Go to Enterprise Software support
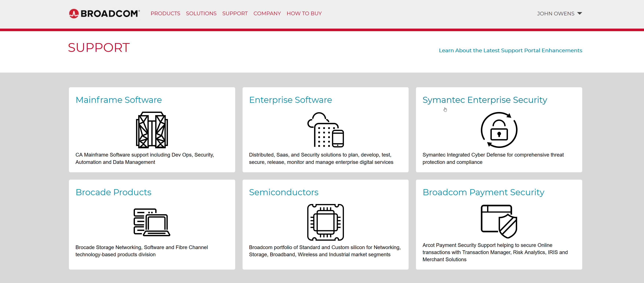Viewport: 644px width, 283px height. tap(290, 100)
